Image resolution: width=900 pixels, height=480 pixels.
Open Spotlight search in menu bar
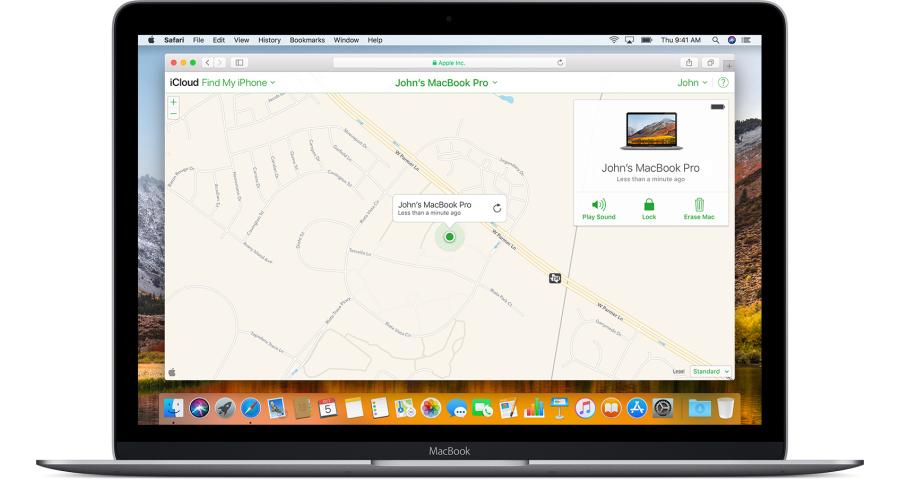[715, 40]
